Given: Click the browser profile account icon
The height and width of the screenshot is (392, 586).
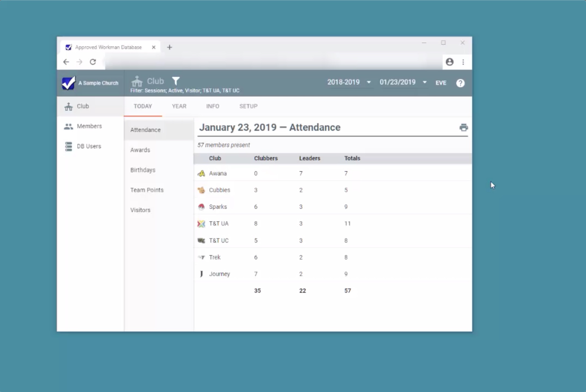Looking at the screenshot, I should (x=449, y=62).
